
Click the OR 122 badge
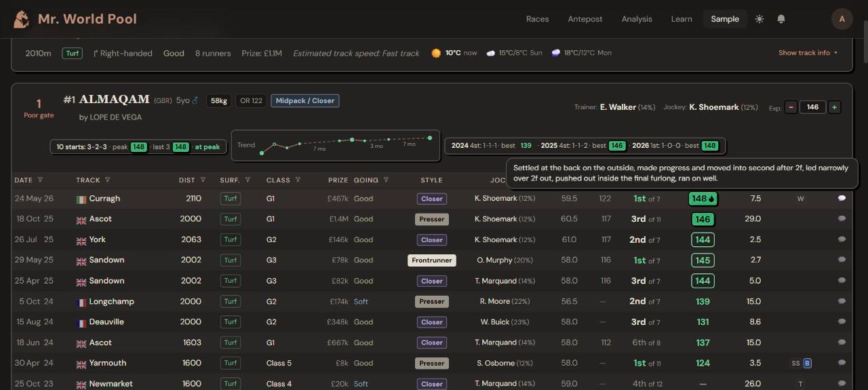[251, 101]
